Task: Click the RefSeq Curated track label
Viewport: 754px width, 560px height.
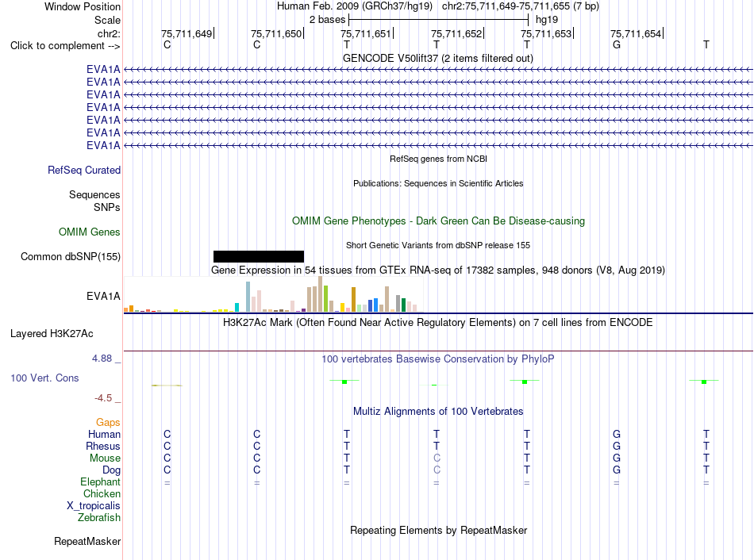Action: click(84, 171)
